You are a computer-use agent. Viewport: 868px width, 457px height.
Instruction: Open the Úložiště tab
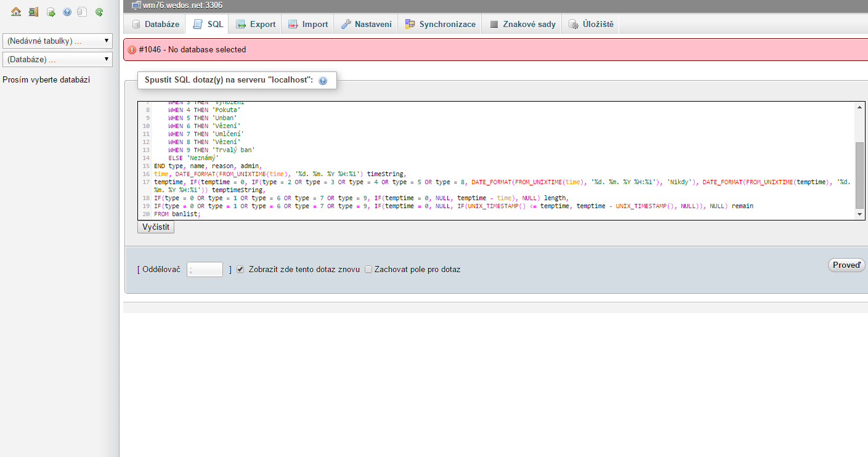click(x=590, y=24)
